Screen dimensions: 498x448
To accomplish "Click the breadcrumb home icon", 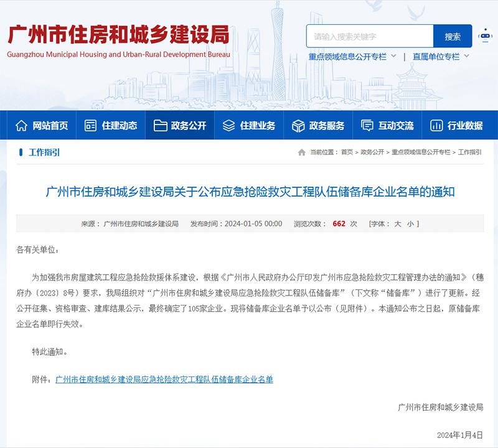I will coord(302,152).
